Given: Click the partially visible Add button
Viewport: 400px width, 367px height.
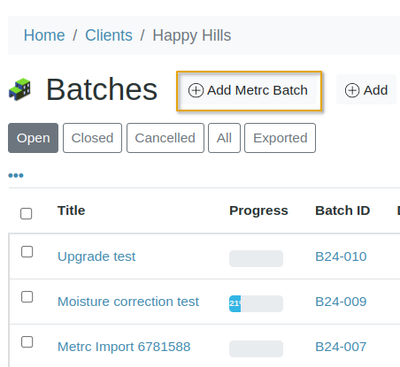Looking at the screenshot, I should click(x=366, y=90).
